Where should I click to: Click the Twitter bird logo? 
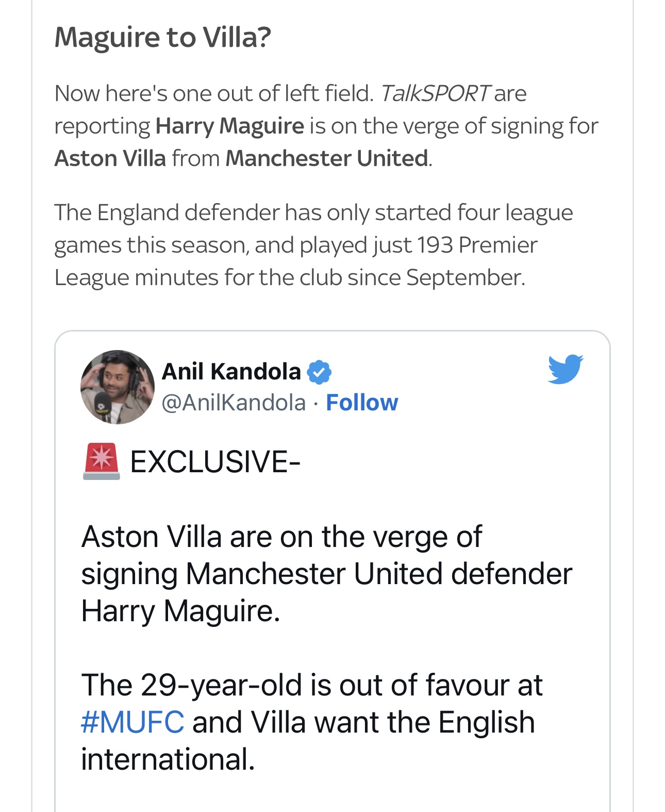click(x=565, y=369)
